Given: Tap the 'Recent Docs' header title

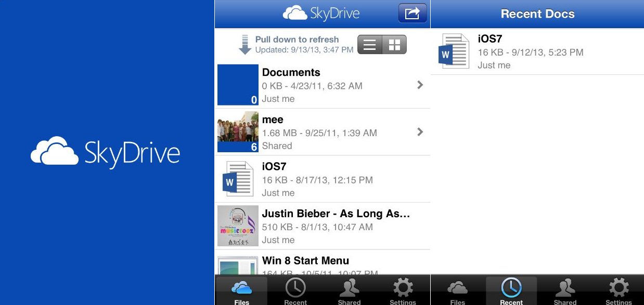Looking at the screenshot, I should tap(537, 14).
